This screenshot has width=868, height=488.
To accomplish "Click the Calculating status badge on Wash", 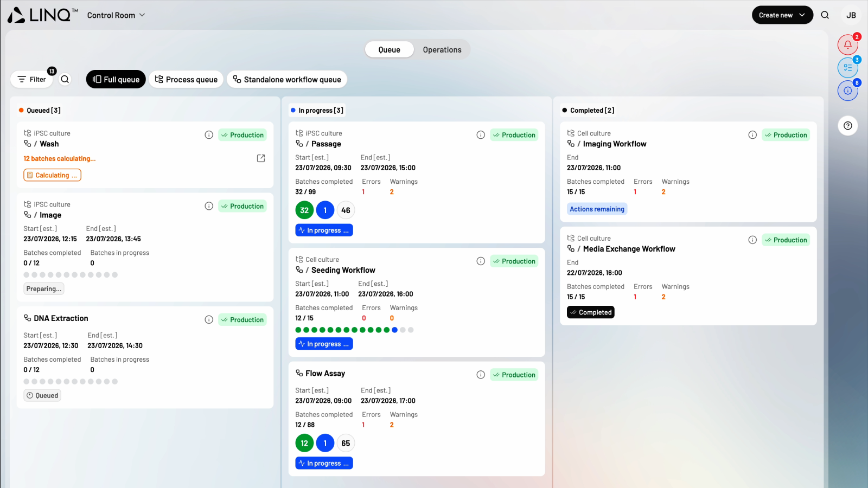I will 52,175.
